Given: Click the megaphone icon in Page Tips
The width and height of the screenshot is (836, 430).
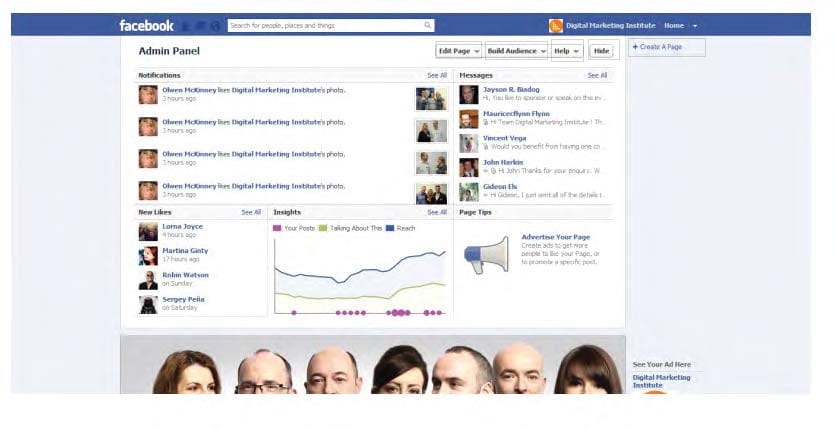Looking at the screenshot, I should (486, 255).
